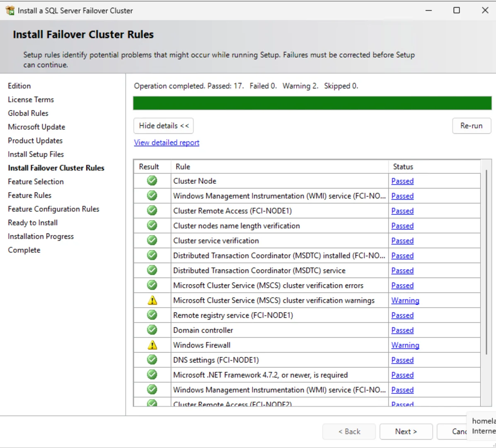The width and height of the screenshot is (496, 448).
Task: Select Microsoft Update step in sidebar
Action: [x=37, y=127]
